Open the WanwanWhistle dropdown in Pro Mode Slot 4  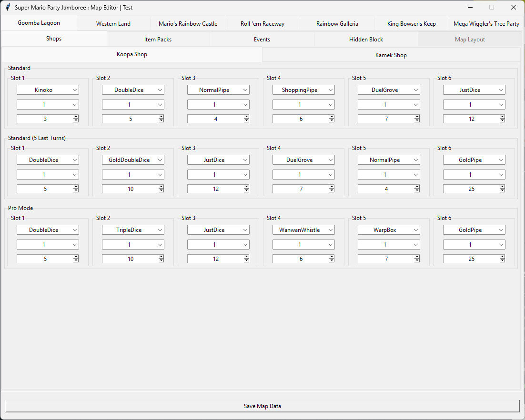click(x=303, y=230)
